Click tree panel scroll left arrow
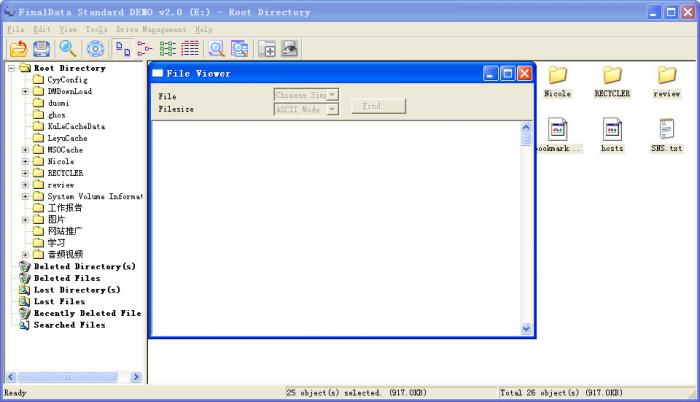Viewport: 700px width, 402px height. pos(12,377)
